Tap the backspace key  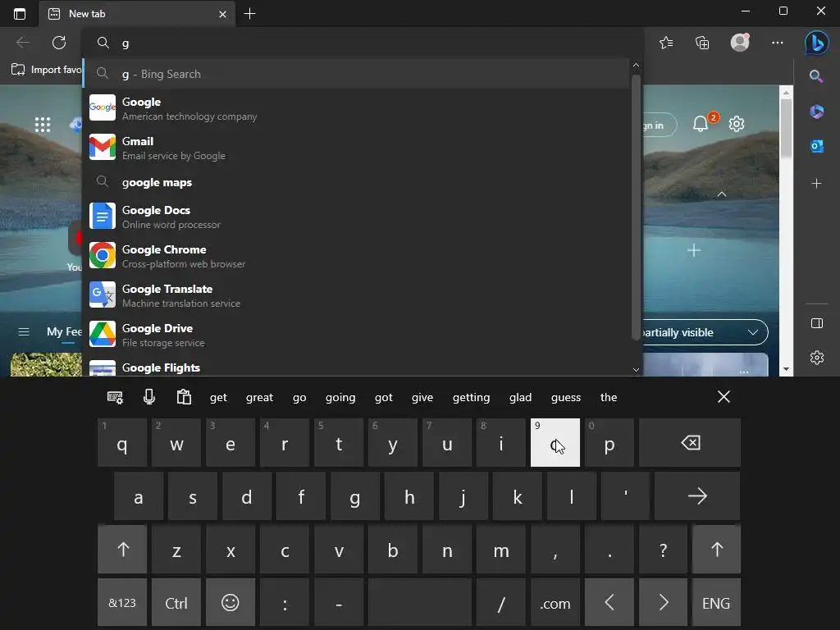point(690,442)
